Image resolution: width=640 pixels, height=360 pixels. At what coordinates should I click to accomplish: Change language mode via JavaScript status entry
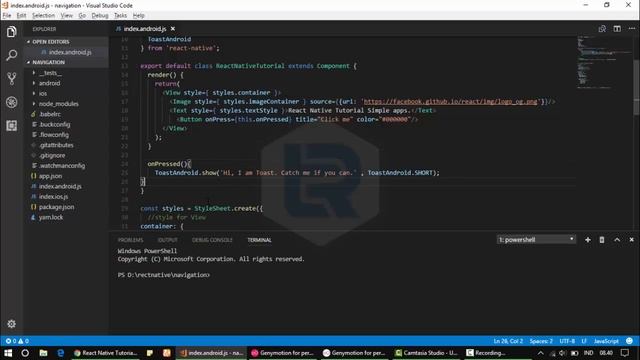[606, 341]
